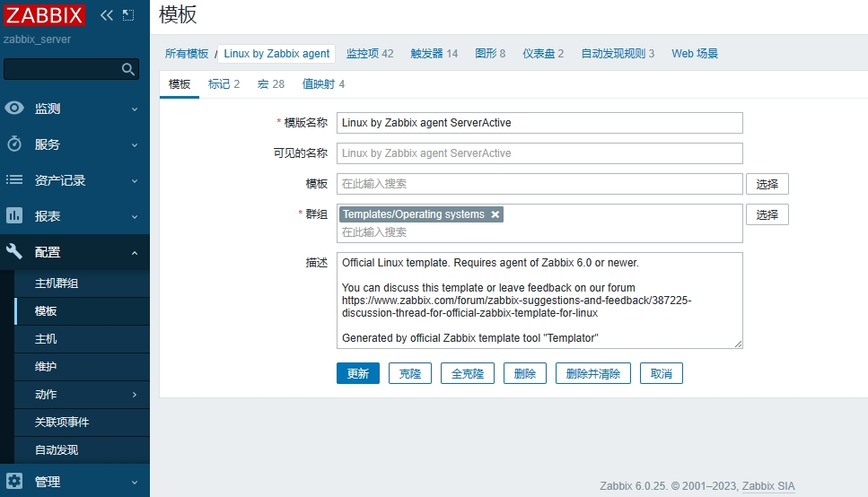Click the 模版名称 input field

pos(539,123)
